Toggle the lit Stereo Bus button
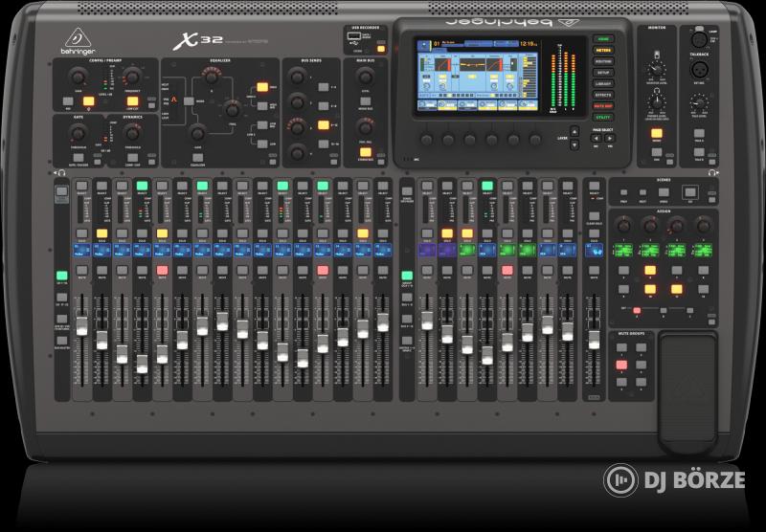 [x=365, y=152]
